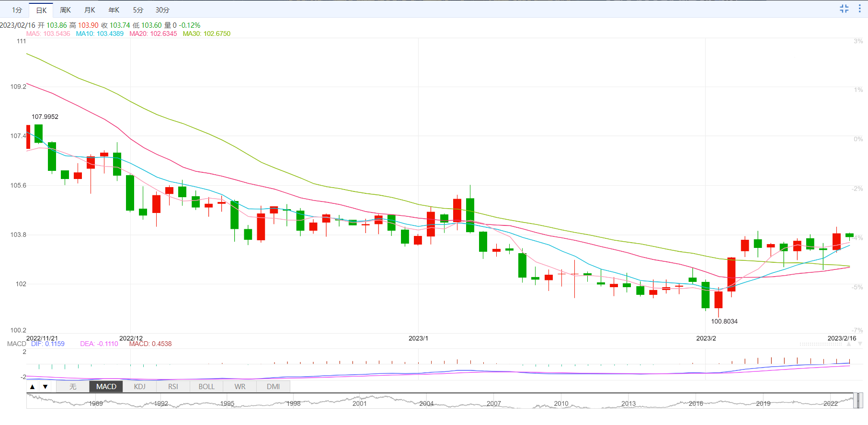Click the black down triangle beside indicator tabs

(x=46, y=387)
